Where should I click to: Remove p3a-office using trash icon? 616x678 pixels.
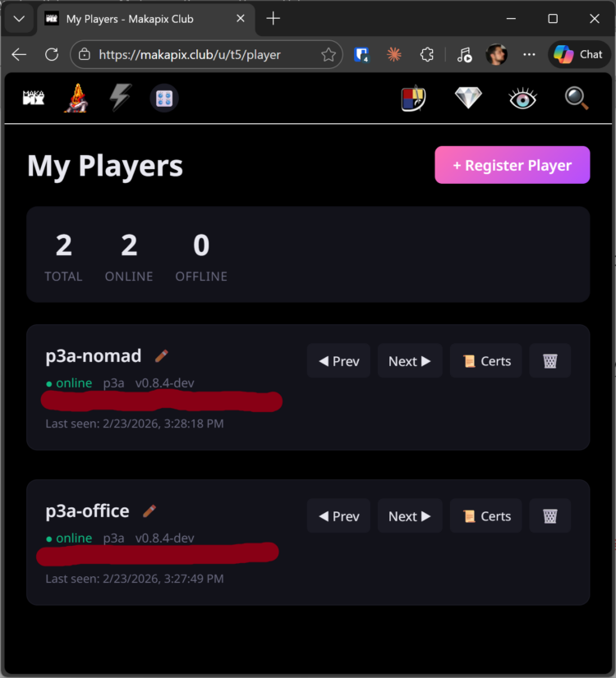pos(549,515)
